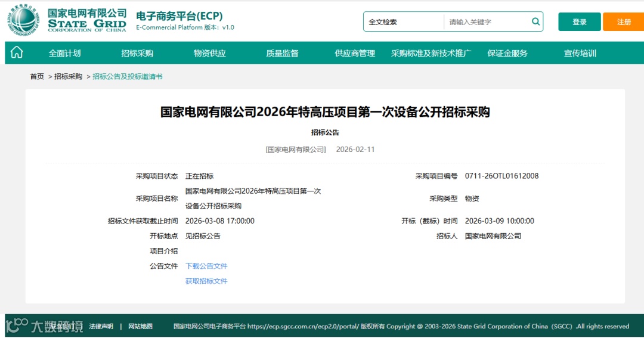The width and height of the screenshot is (644, 338).
Task: Open 网站地图 footer link
Action: [x=141, y=326]
